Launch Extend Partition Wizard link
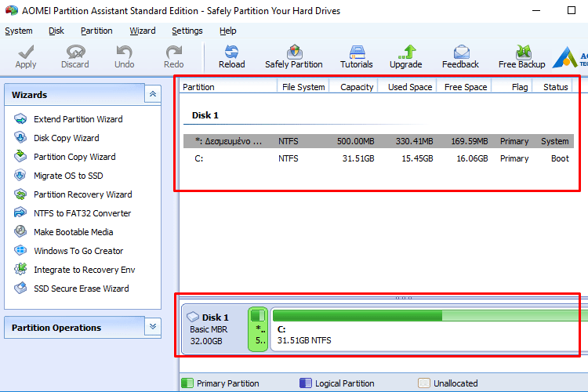This screenshot has width=588, height=392. point(78,119)
